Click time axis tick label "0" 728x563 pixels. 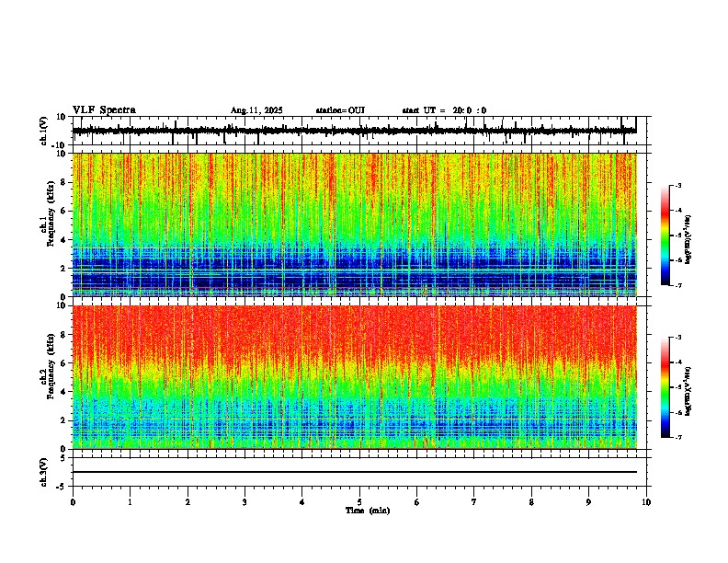pyautogui.click(x=73, y=502)
